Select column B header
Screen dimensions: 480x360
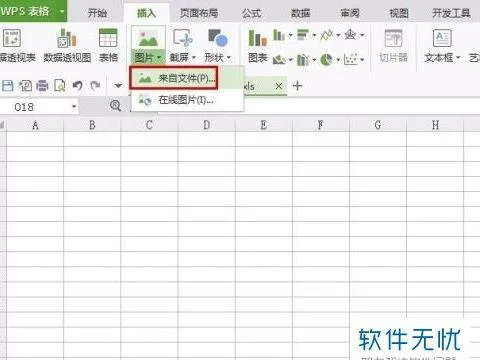(x=92, y=125)
